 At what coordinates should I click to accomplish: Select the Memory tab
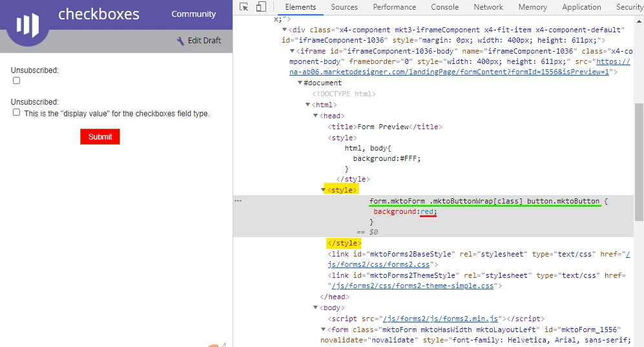pos(532,7)
